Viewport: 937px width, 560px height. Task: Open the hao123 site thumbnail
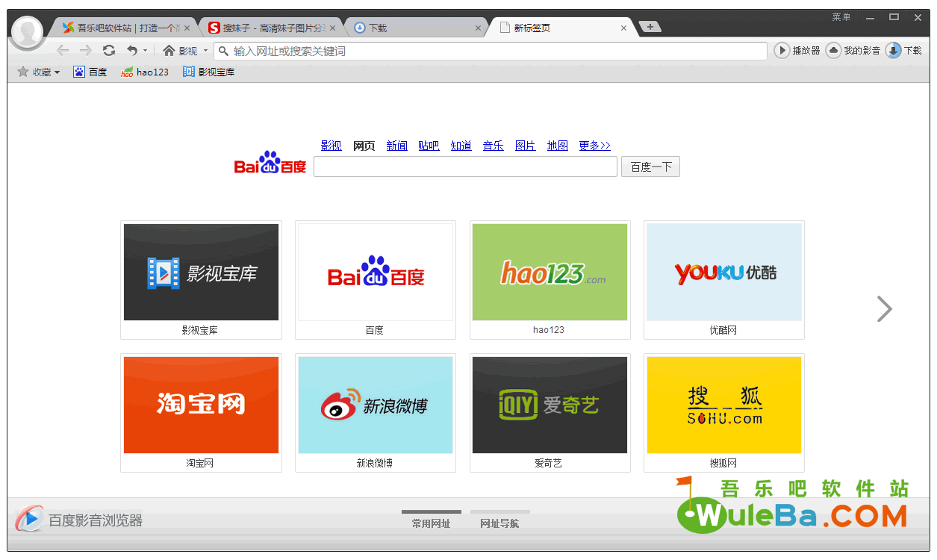pos(550,280)
